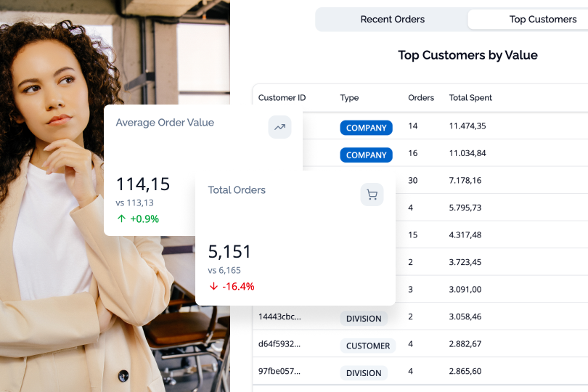Click the orders count 30
Image resolution: width=588 pixels, height=392 pixels.
pyautogui.click(x=413, y=181)
